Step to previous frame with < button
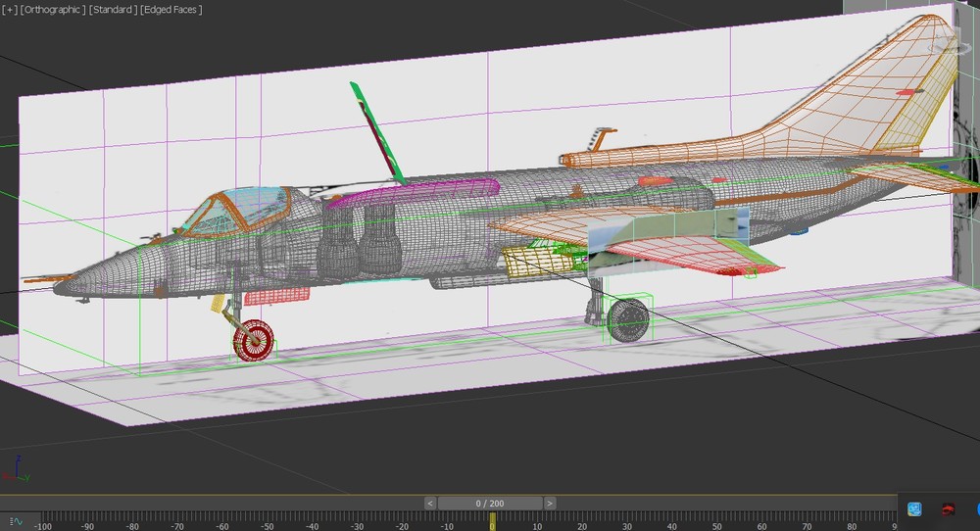Image resolution: width=980 pixels, height=531 pixels. point(430,503)
